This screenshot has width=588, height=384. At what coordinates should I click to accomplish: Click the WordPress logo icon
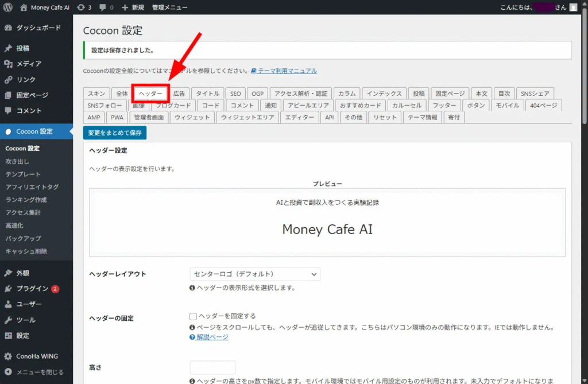click(7, 7)
